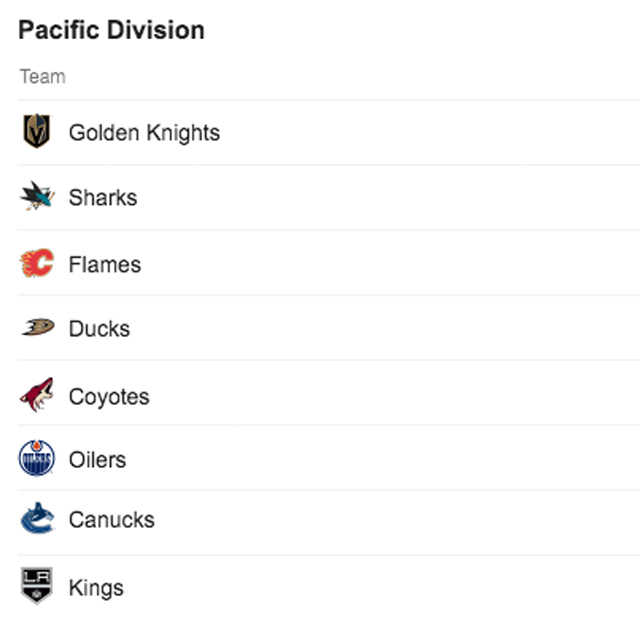Visit the Canucks team page

coord(111,520)
